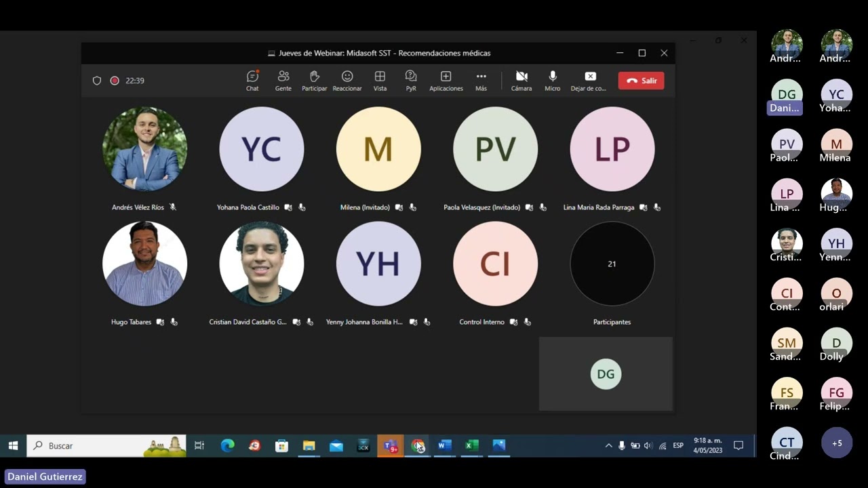868x488 pixels.
Task: Select Daniel DG avatar in side strip
Action: 787,96
